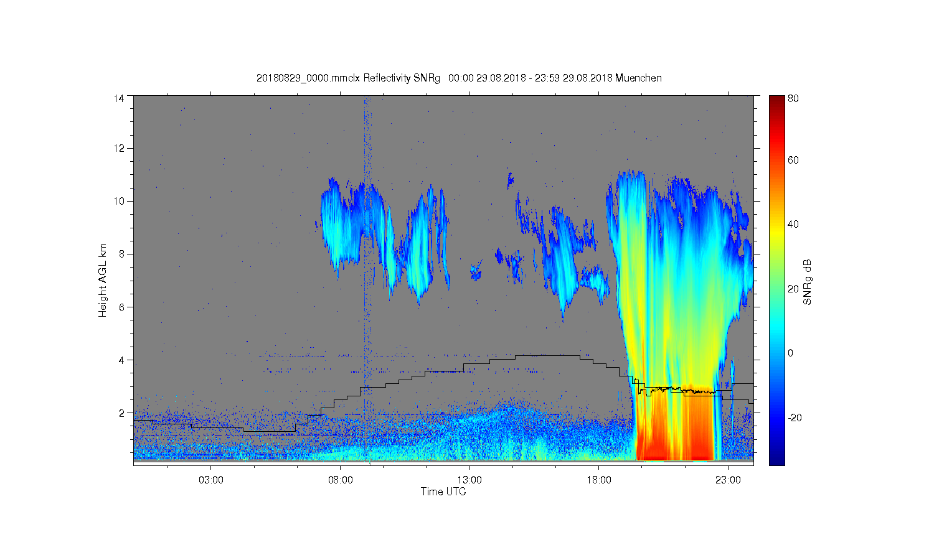Screen dimensions: 934x560
Task: Click the 6 km height tick label
Action: pos(121,307)
